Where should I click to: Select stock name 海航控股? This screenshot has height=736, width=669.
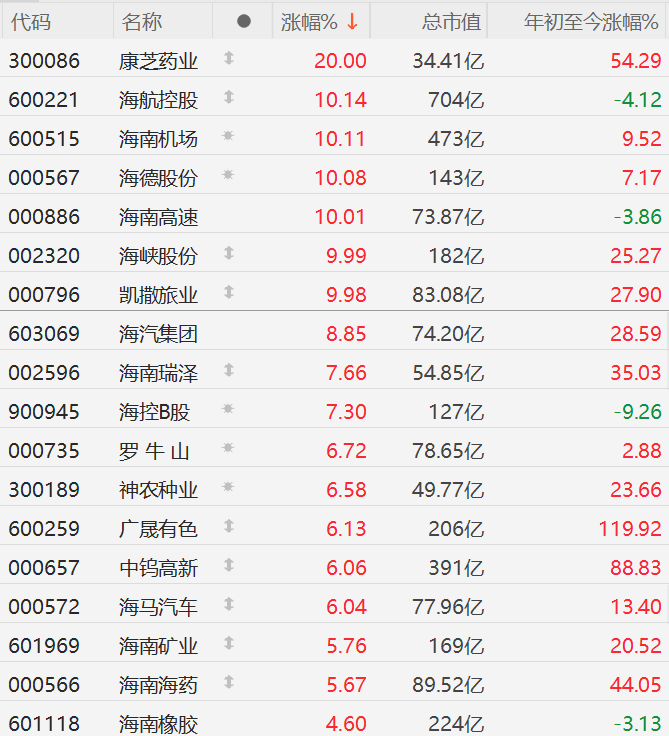(159, 100)
